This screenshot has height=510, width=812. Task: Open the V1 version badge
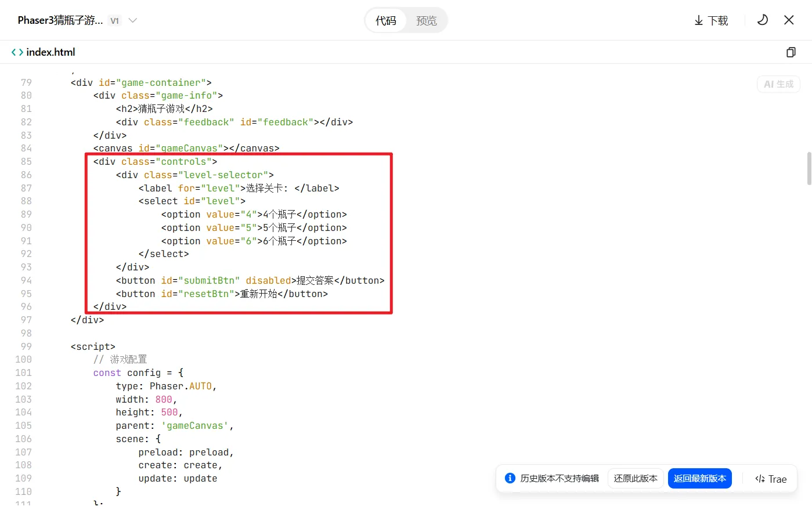click(x=115, y=21)
